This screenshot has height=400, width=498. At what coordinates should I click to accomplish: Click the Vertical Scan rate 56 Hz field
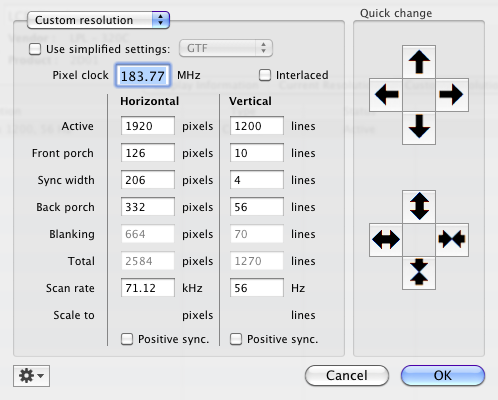[x=257, y=288]
